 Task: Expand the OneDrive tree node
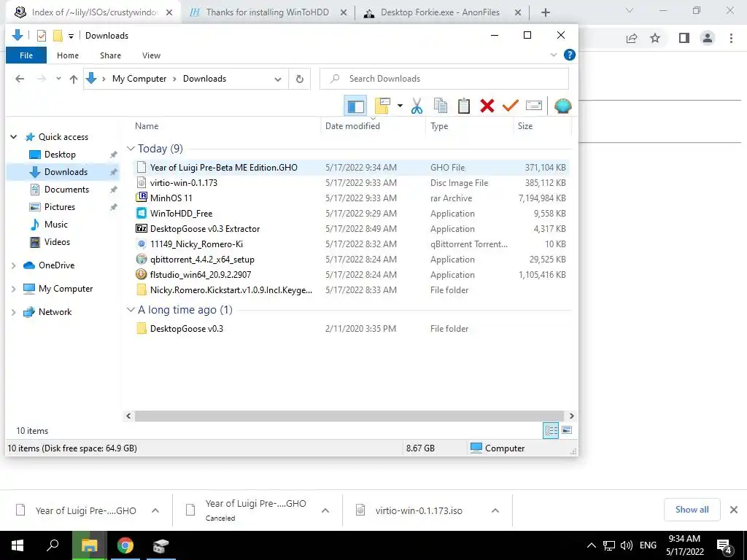pyautogui.click(x=14, y=265)
